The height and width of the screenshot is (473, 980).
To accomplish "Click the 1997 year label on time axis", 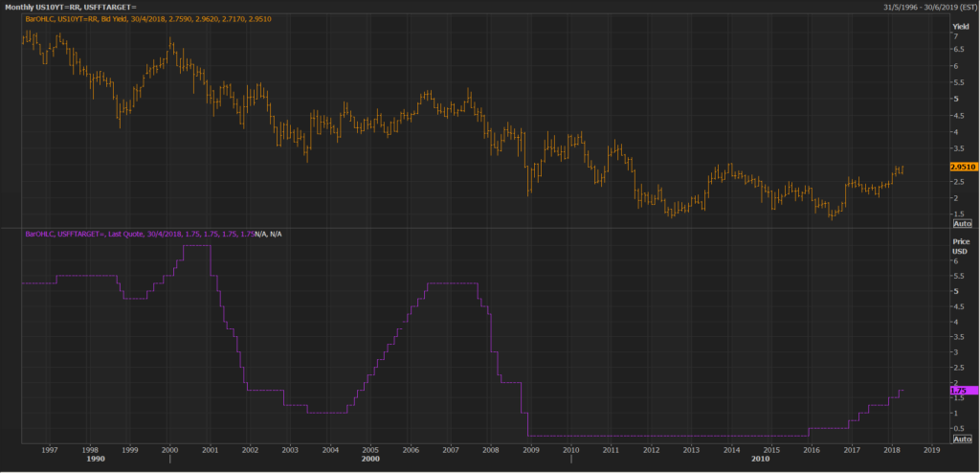I will click(50, 448).
